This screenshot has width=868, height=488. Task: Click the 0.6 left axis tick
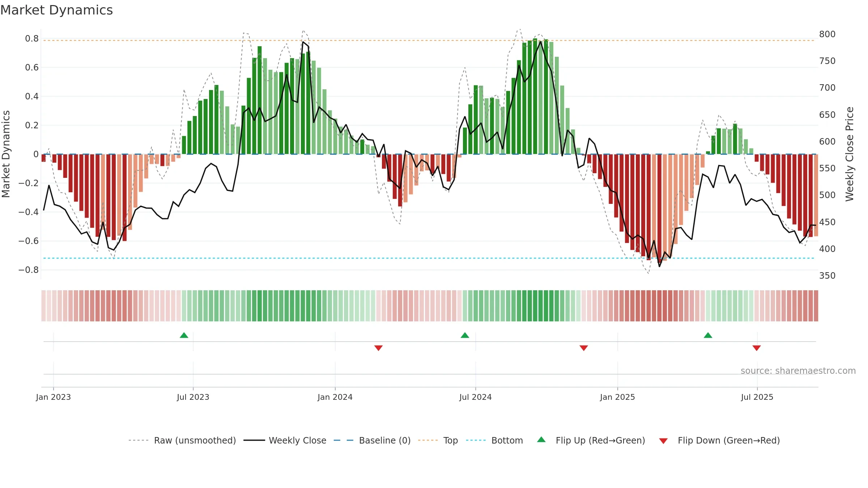coord(32,67)
